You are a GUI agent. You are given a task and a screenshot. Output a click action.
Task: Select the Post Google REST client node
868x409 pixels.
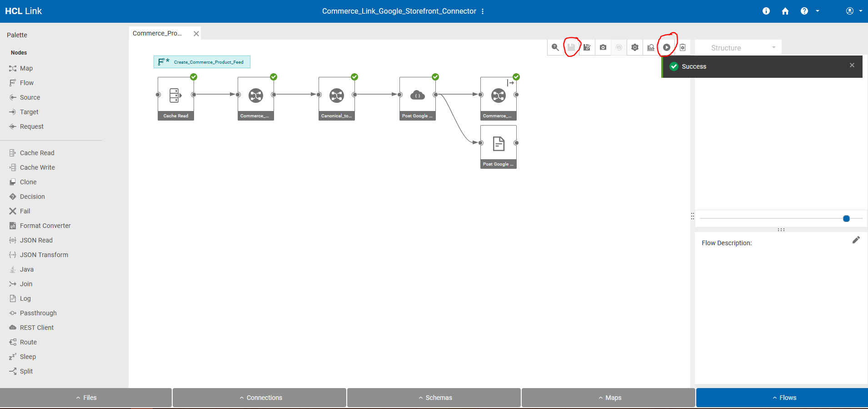pyautogui.click(x=418, y=98)
